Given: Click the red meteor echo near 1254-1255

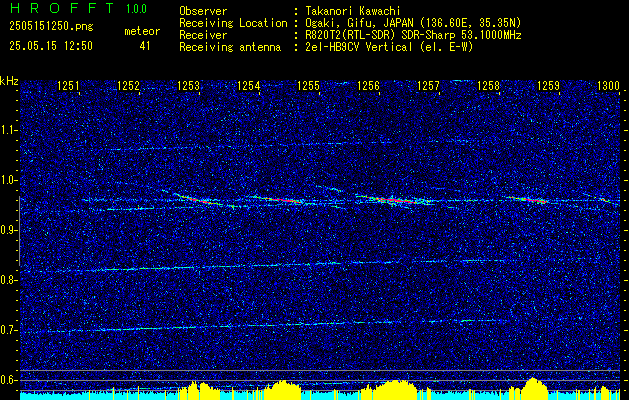Looking at the screenshot, I should [281, 199].
